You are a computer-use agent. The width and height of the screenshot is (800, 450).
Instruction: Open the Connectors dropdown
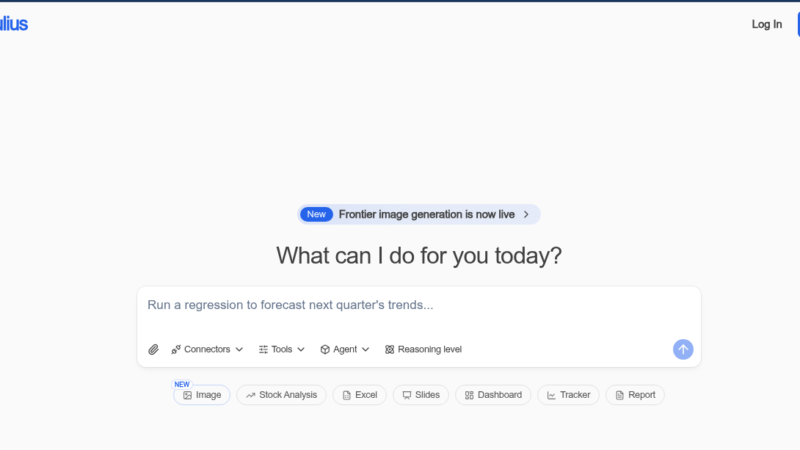[207, 349]
